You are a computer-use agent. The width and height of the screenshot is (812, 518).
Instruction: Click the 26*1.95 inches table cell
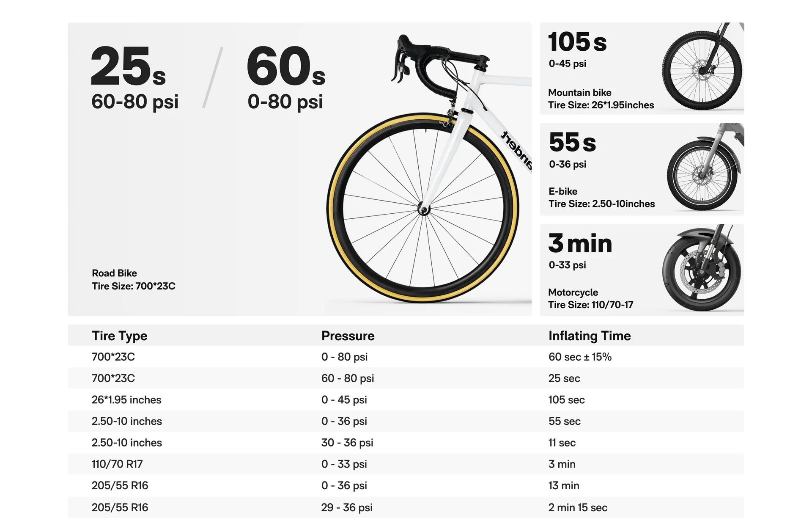tap(126, 400)
